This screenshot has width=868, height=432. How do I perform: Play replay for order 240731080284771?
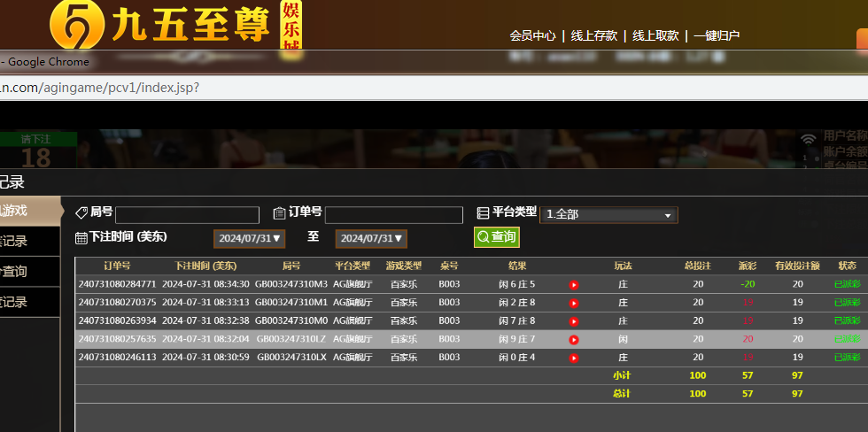573,285
